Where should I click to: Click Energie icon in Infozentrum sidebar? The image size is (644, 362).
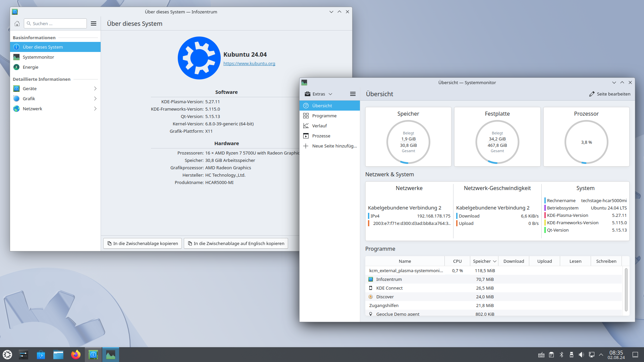tap(16, 67)
